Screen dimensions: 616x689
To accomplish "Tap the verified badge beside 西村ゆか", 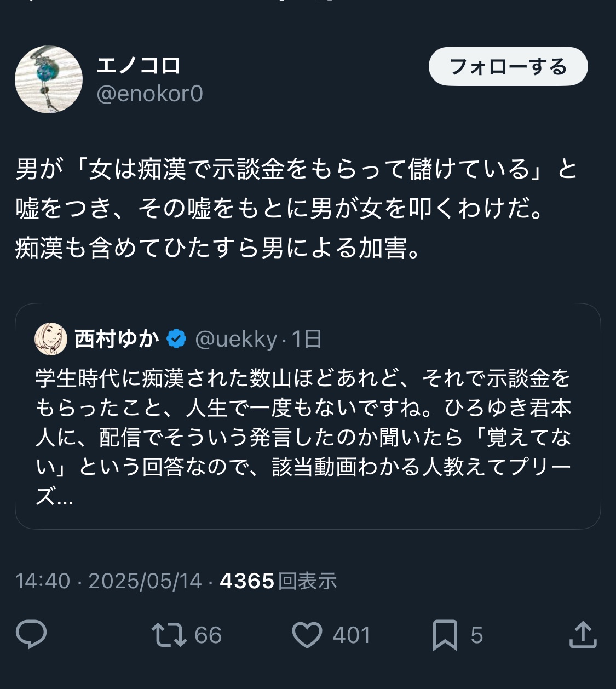I will pyautogui.click(x=176, y=339).
